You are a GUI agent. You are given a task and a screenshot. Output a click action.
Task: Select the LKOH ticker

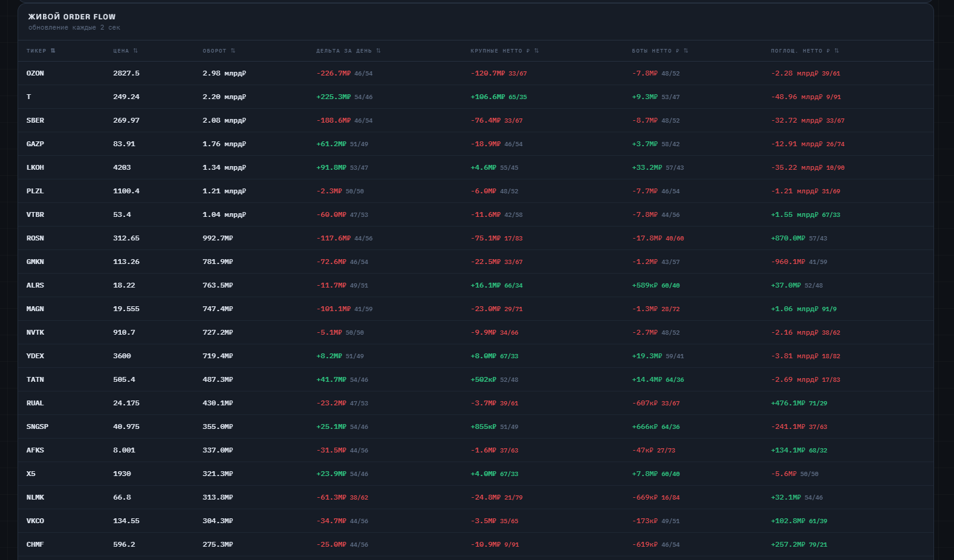(35, 167)
